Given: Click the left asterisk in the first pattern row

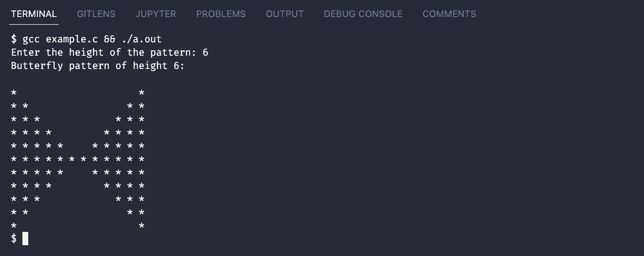Looking at the screenshot, I should point(14,92).
